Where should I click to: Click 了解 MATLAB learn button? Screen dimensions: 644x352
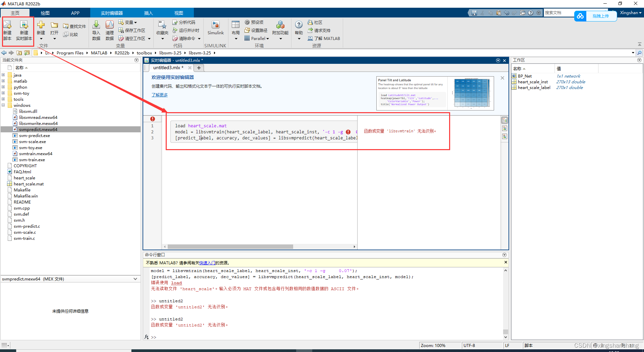pos(324,39)
